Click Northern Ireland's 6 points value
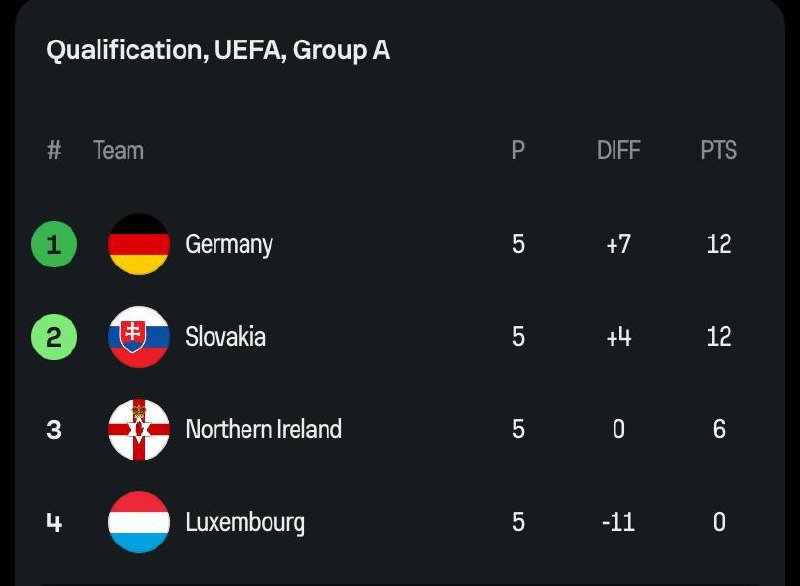This screenshot has height=586, width=800. coord(718,430)
